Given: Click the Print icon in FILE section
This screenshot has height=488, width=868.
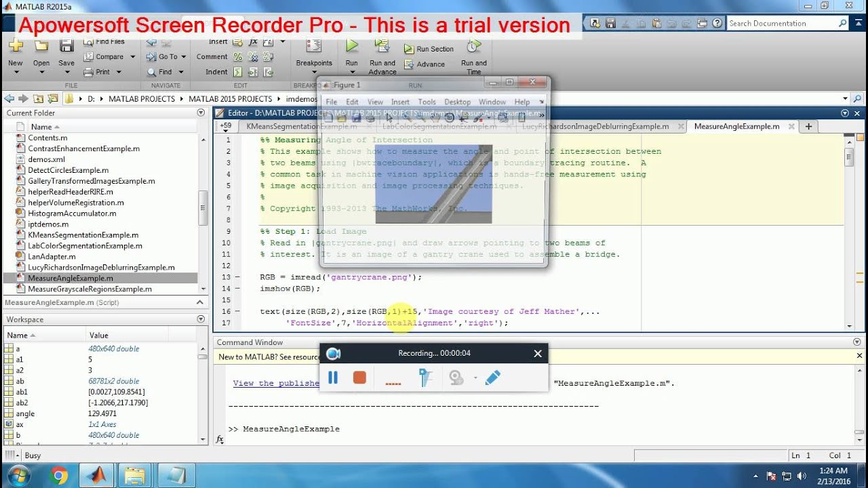Looking at the screenshot, I should 88,72.
